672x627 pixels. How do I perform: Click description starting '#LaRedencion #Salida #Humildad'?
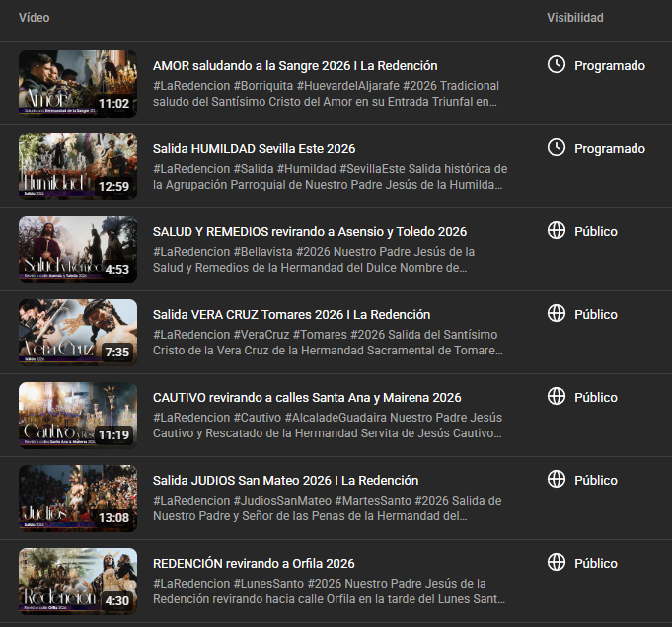(330, 177)
